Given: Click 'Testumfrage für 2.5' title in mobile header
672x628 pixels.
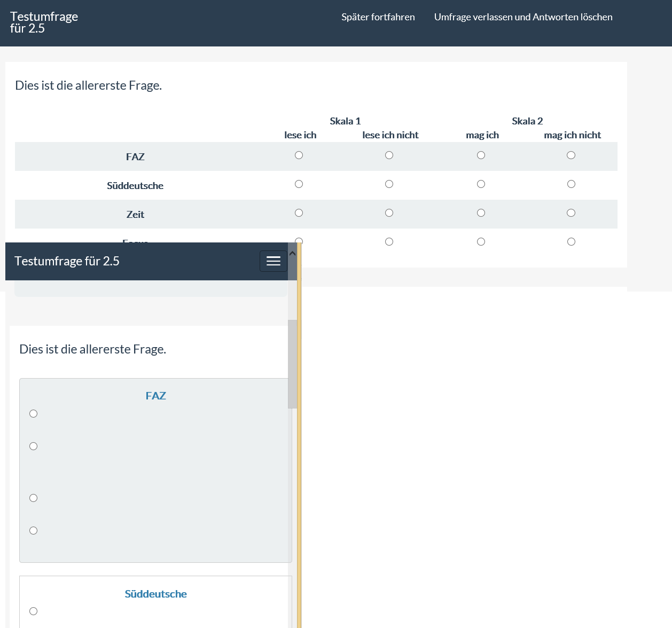Looking at the screenshot, I should click(67, 261).
